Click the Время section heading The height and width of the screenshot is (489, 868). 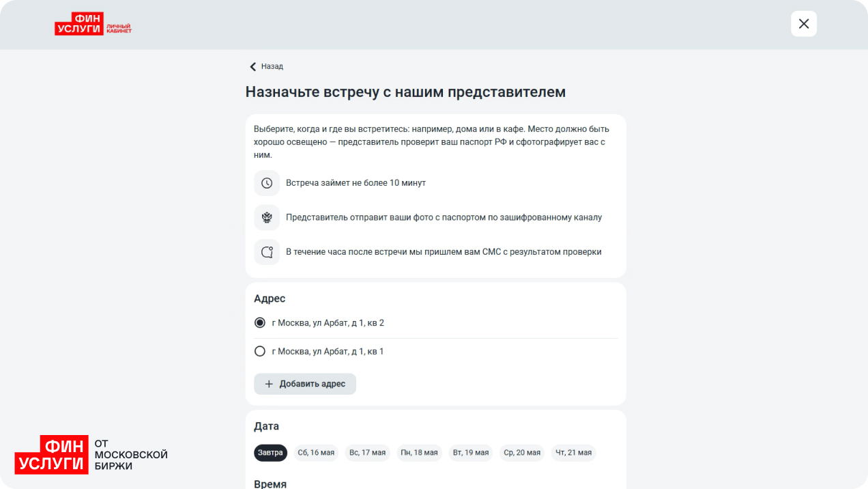pyautogui.click(x=270, y=484)
